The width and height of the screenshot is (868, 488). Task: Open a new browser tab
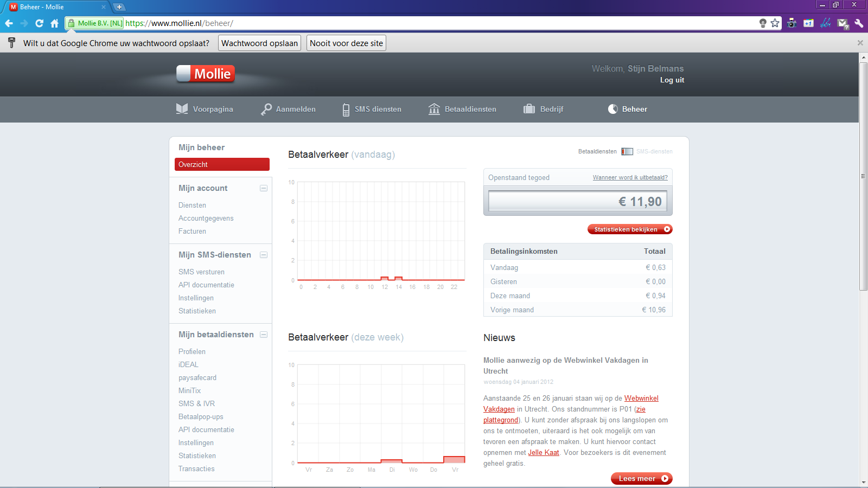(x=119, y=7)
